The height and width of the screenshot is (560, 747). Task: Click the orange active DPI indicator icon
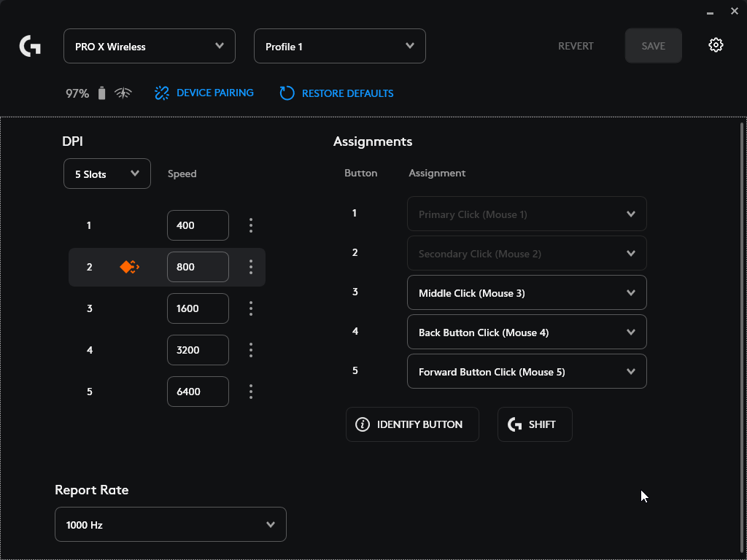(129, 267)
